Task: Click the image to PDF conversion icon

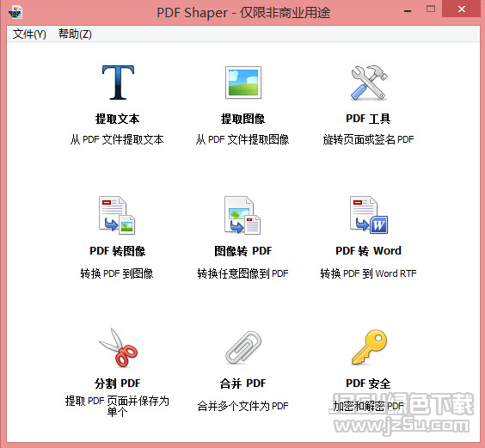Action: [242, 215]
